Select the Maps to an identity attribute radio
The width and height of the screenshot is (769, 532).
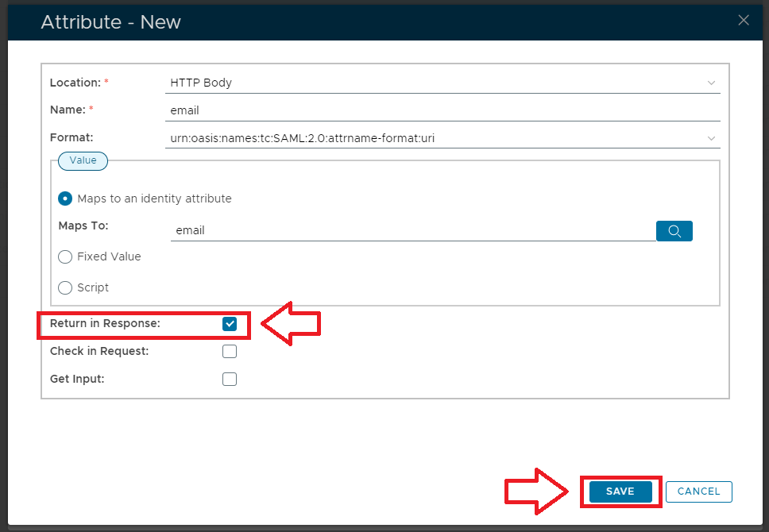click(65, 199)
